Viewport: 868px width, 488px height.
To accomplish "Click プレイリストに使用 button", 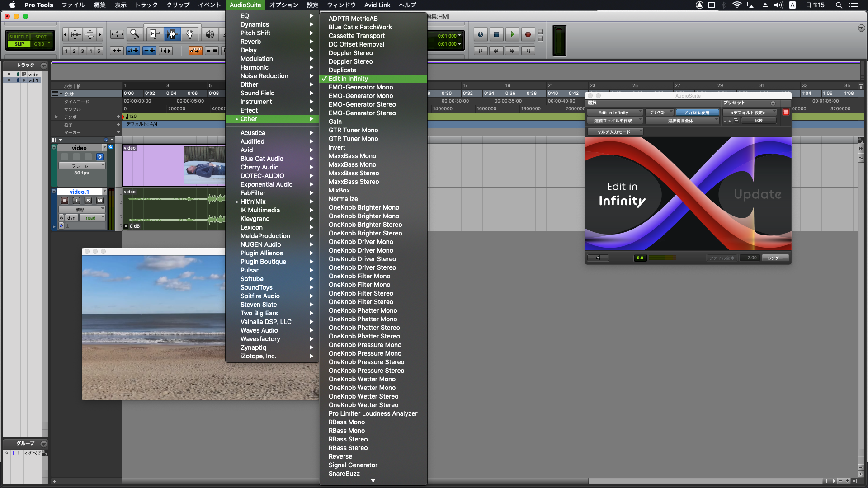I will click(697, 113).
